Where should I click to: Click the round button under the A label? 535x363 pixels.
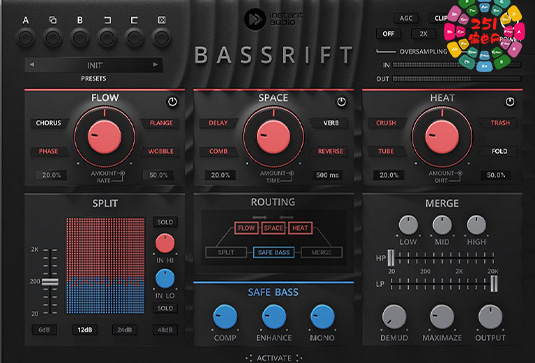26,38
